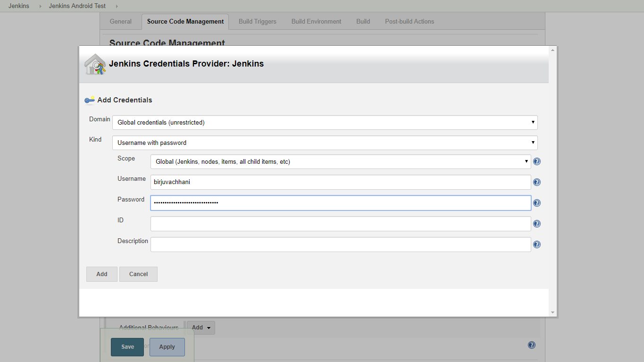Switch to the Build Triggers tab
The width and height of the screenshot is (644, 362).
coord(257,21)
